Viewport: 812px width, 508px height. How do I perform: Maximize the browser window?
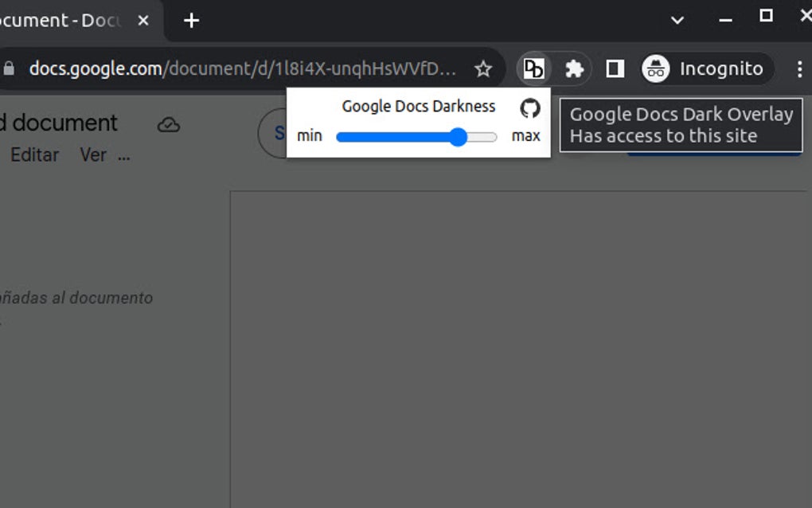tap(766, 16)
